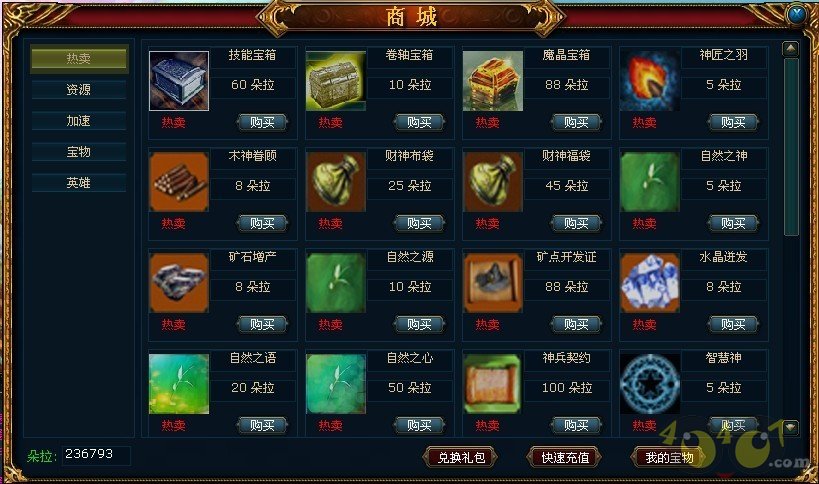Open the 加速 category tab
The width and height of the screenshot is (819, 484).
pos(78,121)
